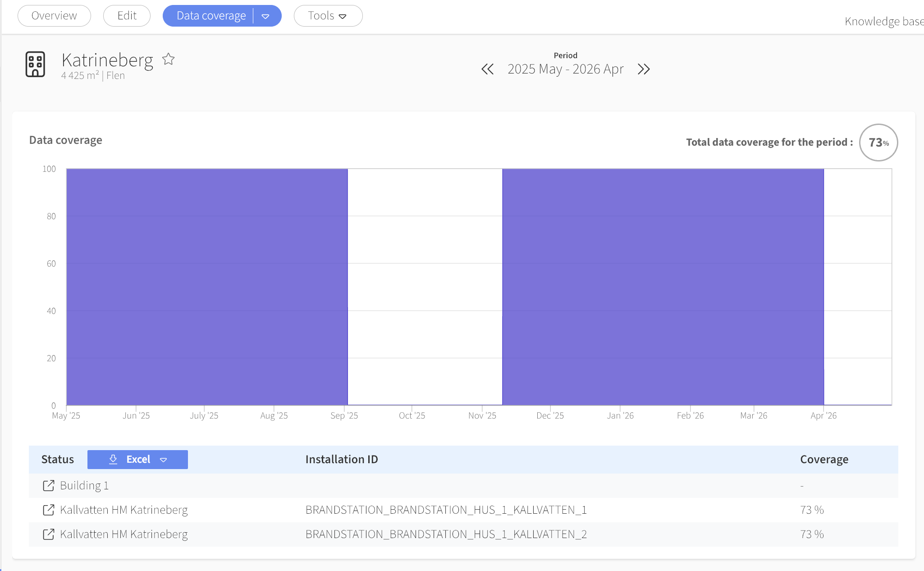Open the Overview tab
This screenshot has height=571, width=924.
[54, 16]
